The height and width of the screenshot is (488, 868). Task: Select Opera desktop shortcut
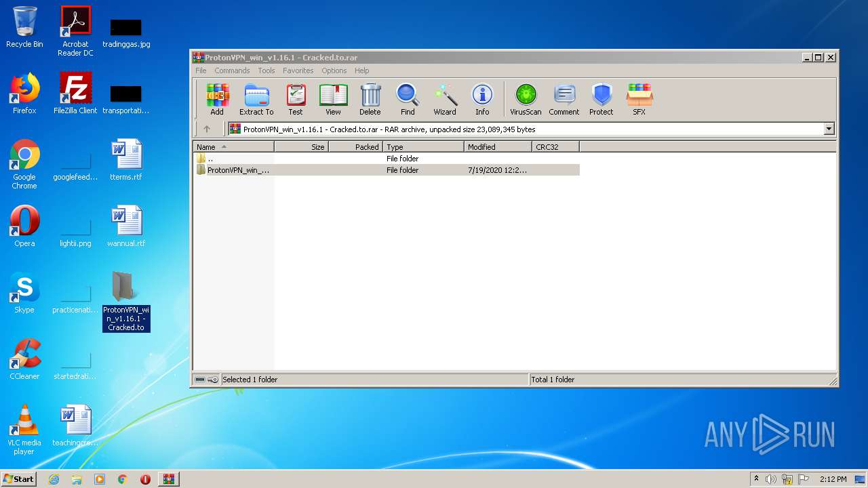tap(24, 226)
